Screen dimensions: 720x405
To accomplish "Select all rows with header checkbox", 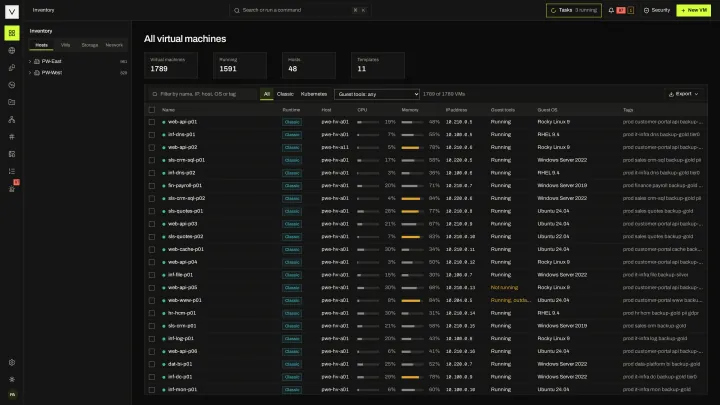I will [x=152, y=110].
